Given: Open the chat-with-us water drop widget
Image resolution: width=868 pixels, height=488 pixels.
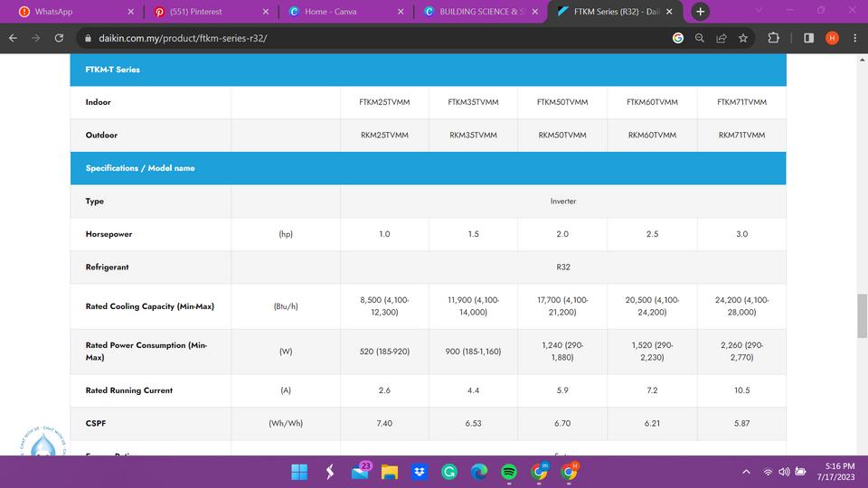Looking at the screenshot, I should 43,442.
